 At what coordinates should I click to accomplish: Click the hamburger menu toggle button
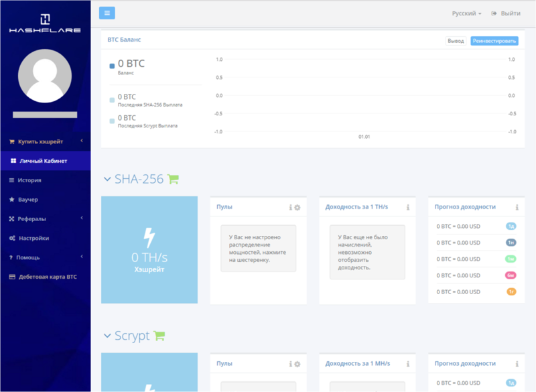pyautogui.click(x=107, y=13)
